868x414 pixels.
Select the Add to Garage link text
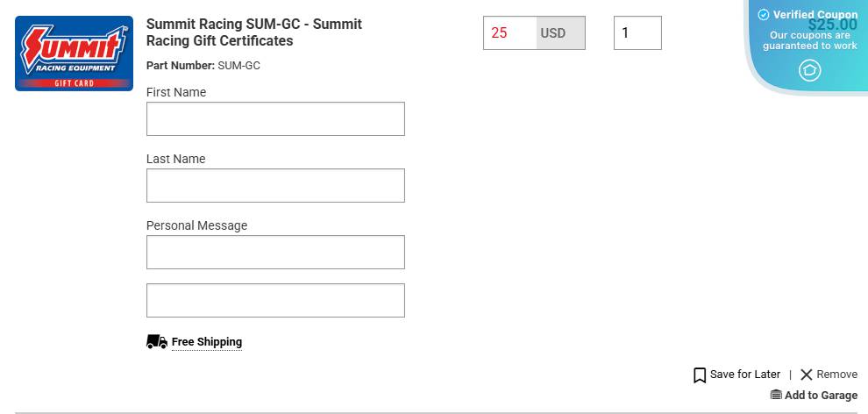coord(821,396)
